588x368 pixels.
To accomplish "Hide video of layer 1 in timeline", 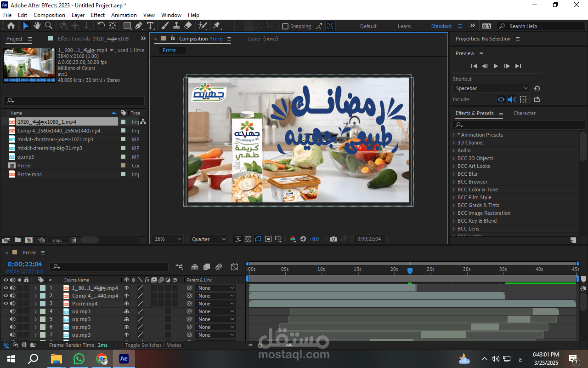I will [x=6, y=288].
